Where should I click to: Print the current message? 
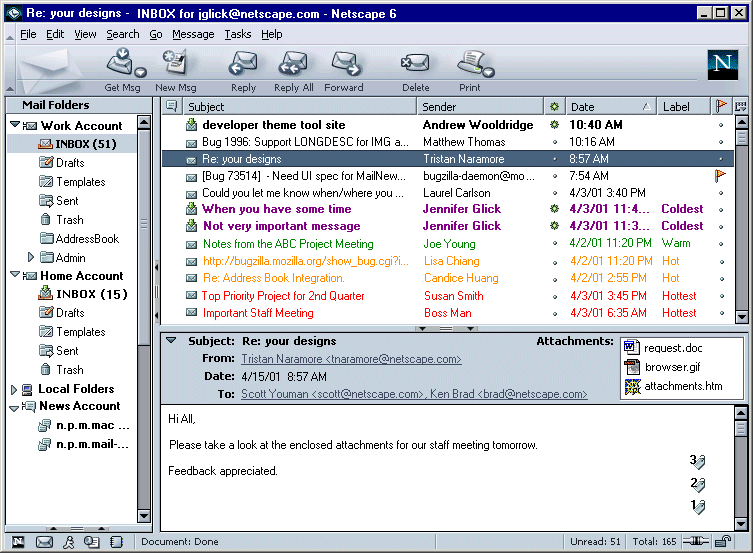470,66
